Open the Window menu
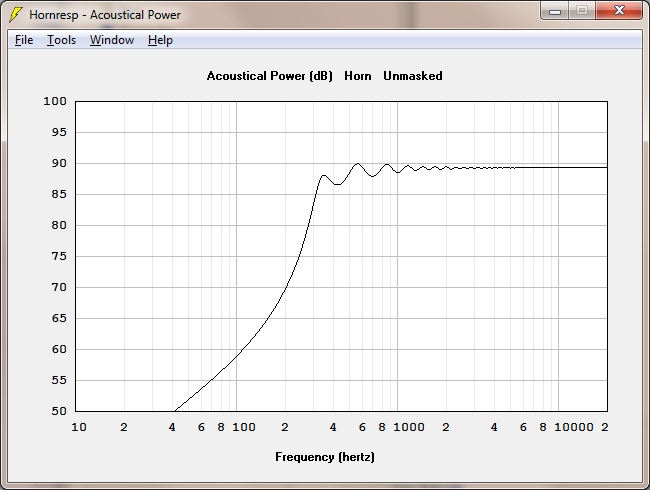 click(112, 40)
